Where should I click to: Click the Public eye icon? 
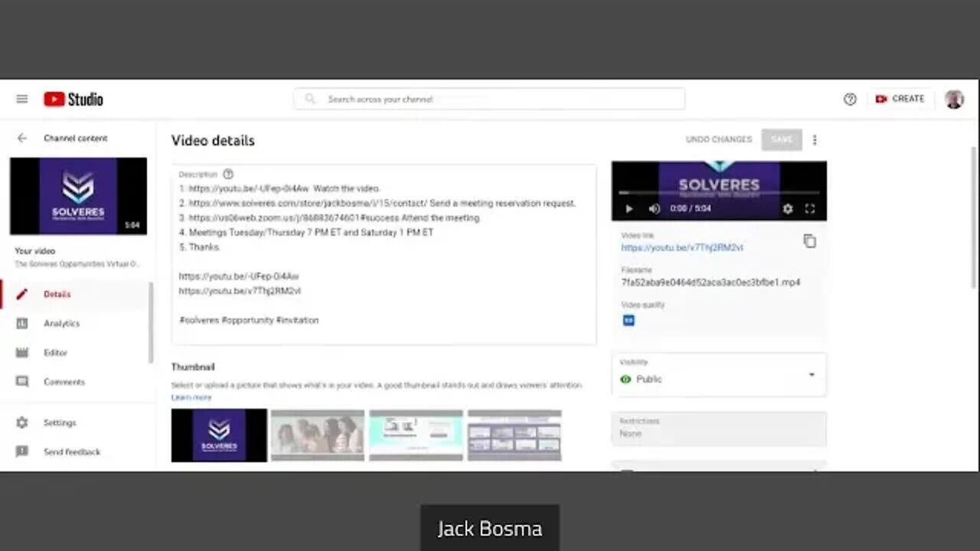click(626, 379)
